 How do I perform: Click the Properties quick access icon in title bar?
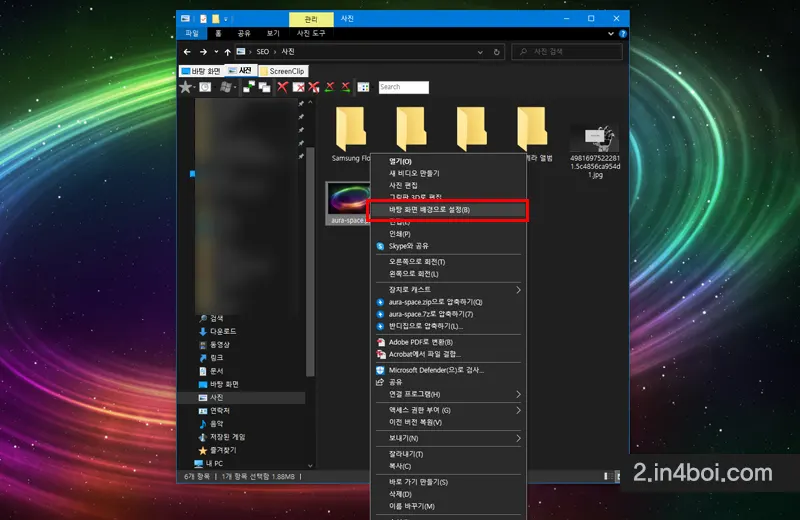tap(204, 19)
